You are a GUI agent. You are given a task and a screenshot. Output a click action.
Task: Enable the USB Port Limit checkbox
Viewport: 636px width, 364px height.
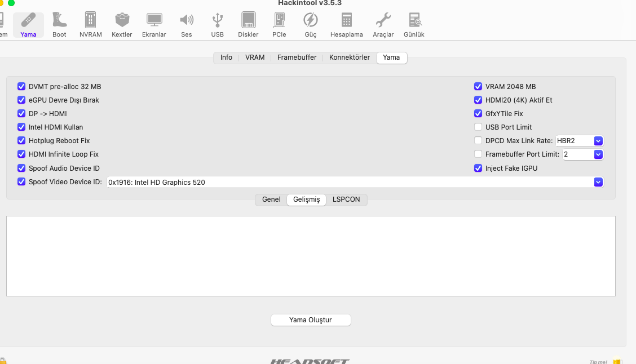(478, 127)
